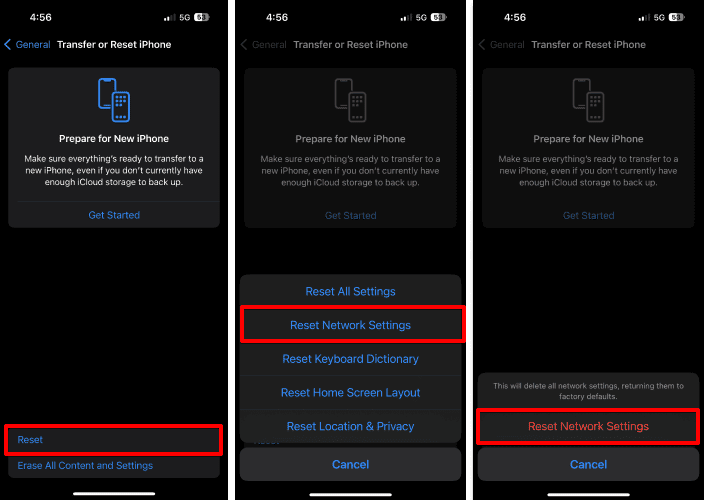
Task: Tap bright blue Get Started link
Action: coord(114,215)
